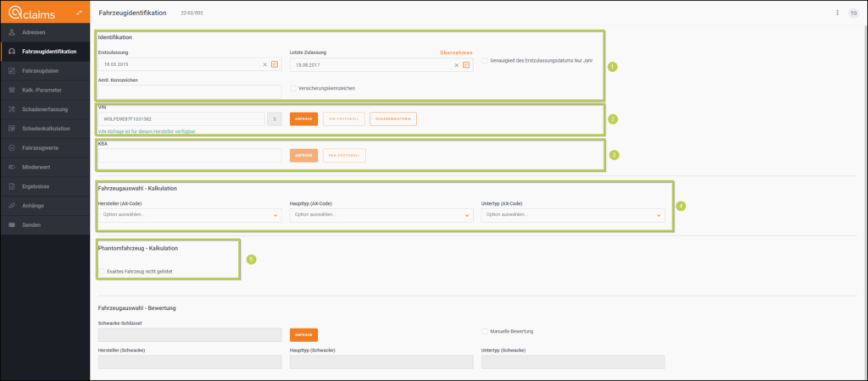Open calendar picker for Letzte Zulassung
The image size is (868, 381).
465,64
